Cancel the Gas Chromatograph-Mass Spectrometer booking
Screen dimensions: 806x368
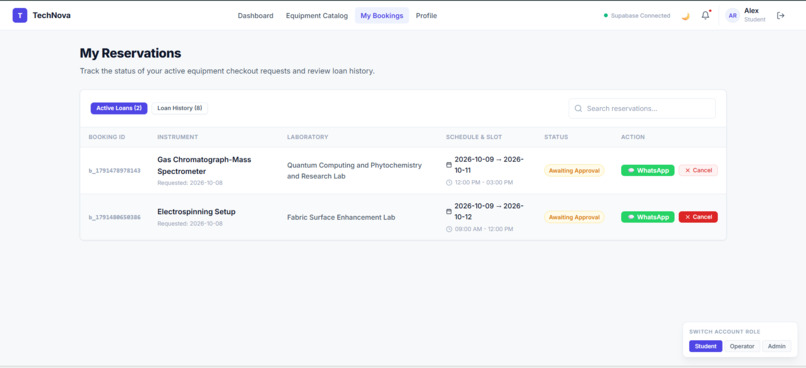(x=698, y=171)
